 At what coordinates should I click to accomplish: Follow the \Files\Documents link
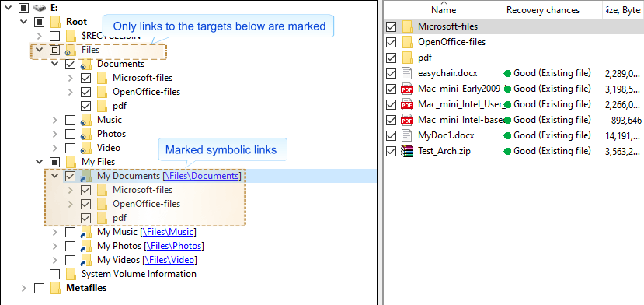tap(201, 176)
